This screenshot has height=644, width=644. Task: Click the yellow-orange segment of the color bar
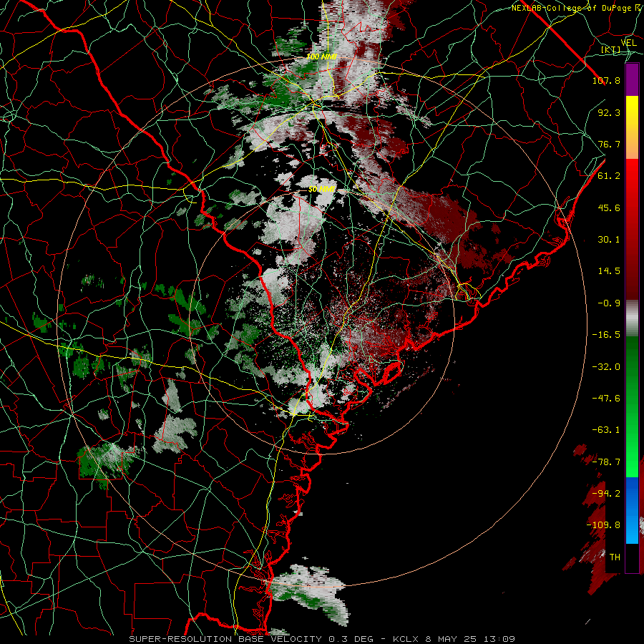click(632, 127)
